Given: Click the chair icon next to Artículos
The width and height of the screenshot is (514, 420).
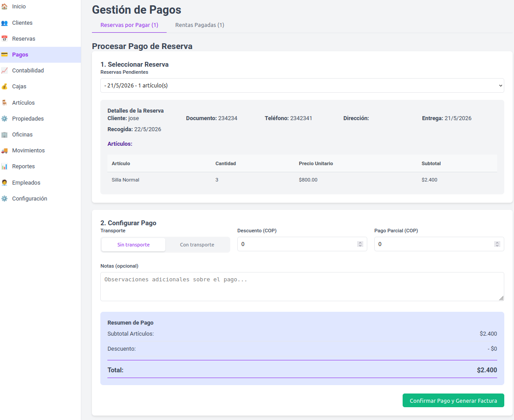Looking at the screenshot, I should (x=4, y=102).
